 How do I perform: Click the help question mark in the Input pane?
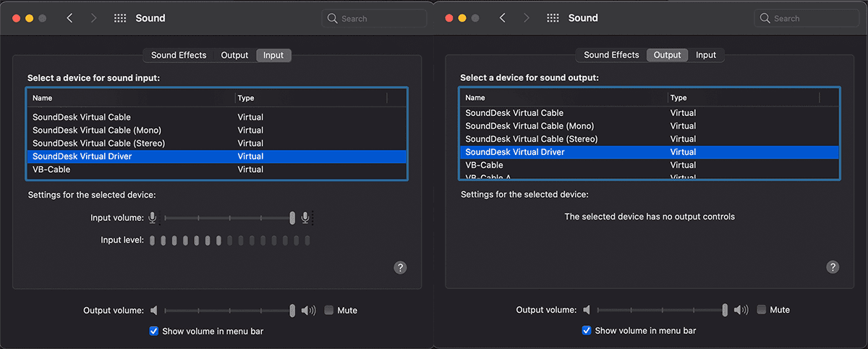pos(400,267)
